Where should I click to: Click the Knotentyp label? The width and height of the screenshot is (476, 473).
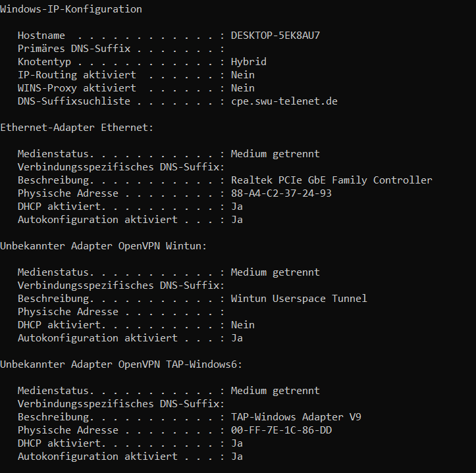click(x=44, y=62)
